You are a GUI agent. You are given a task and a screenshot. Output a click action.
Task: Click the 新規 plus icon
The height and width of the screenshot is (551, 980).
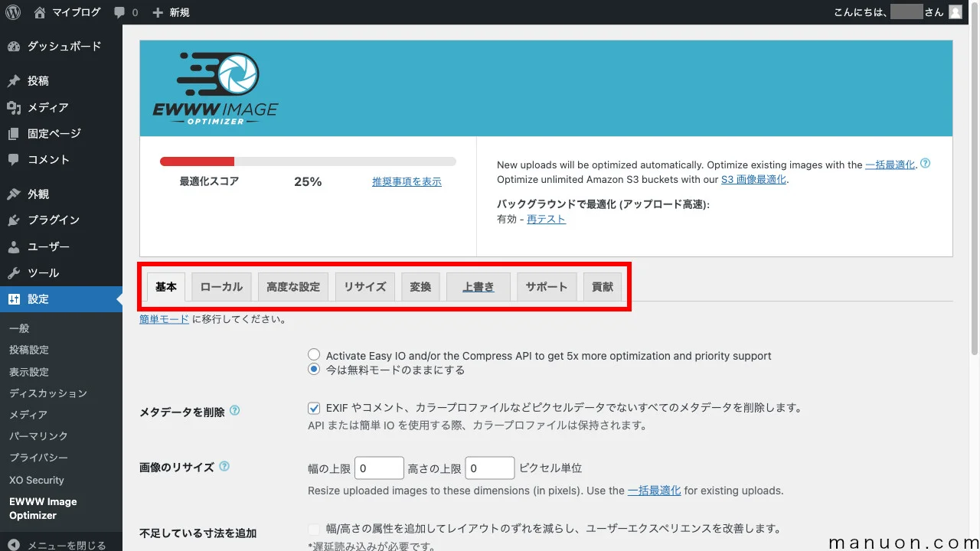click(158, 12)
